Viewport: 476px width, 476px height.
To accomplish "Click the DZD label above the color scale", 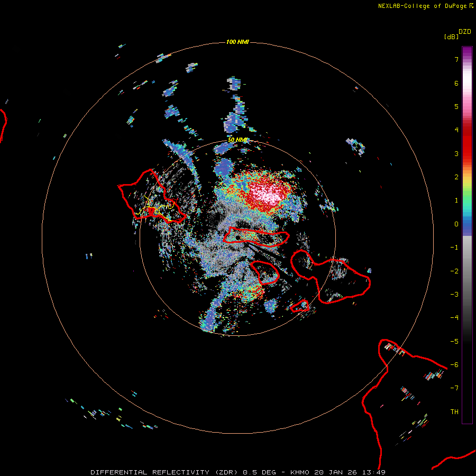I will (x=465, y=32).
